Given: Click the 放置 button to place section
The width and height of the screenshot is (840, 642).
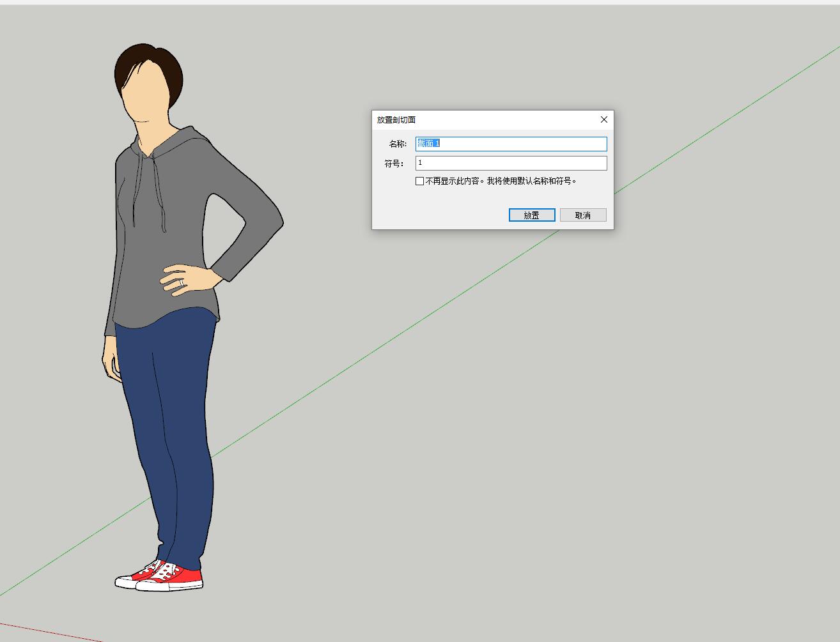Looking at the screenshot, I should (x=531, y=215).
